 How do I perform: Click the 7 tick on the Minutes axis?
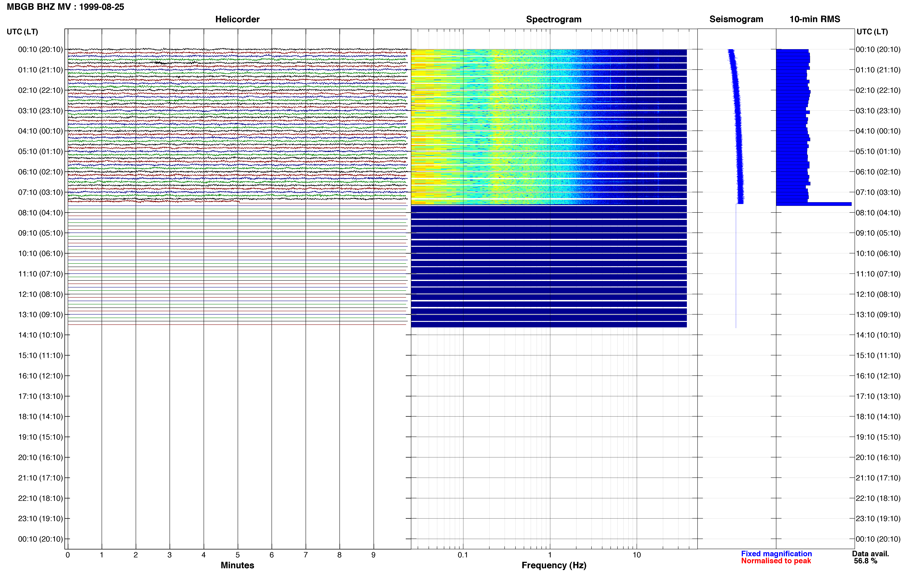pyautogui.click(x=306, y=555)
